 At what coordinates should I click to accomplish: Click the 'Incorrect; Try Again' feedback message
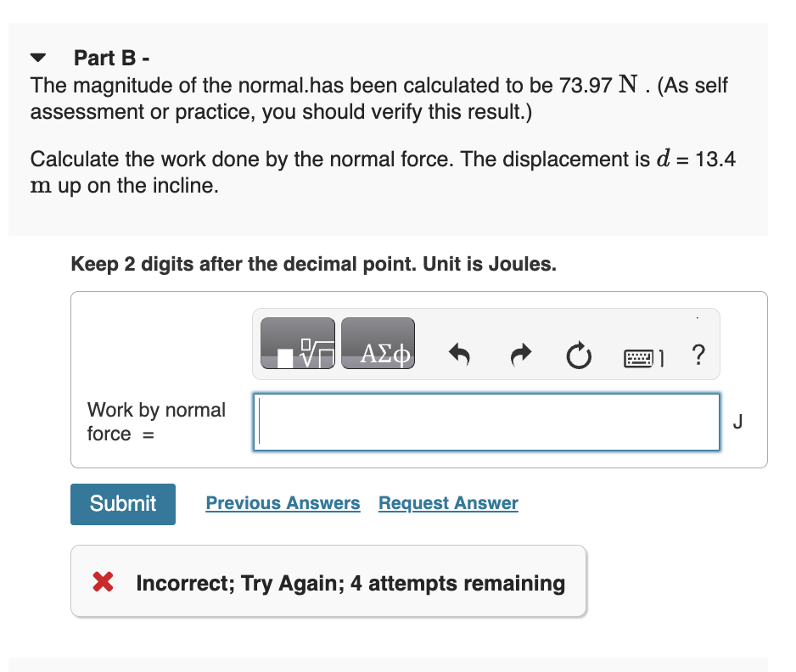(350, 583)
